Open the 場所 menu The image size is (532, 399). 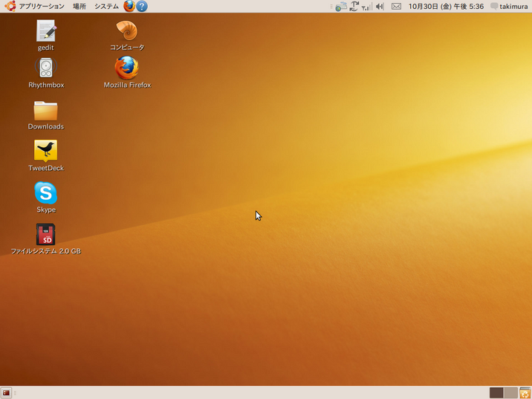pos(80,6)
